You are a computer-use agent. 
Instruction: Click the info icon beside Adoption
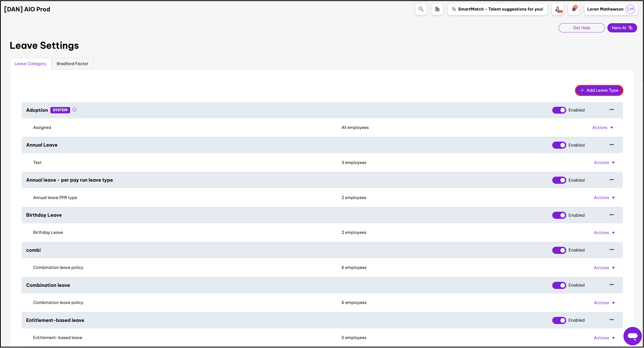(74, 110)
